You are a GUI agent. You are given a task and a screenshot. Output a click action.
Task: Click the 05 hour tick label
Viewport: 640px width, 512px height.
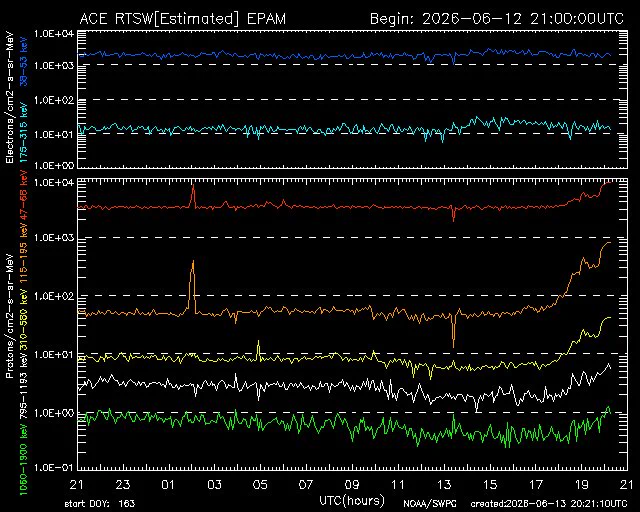click(260, 485)
